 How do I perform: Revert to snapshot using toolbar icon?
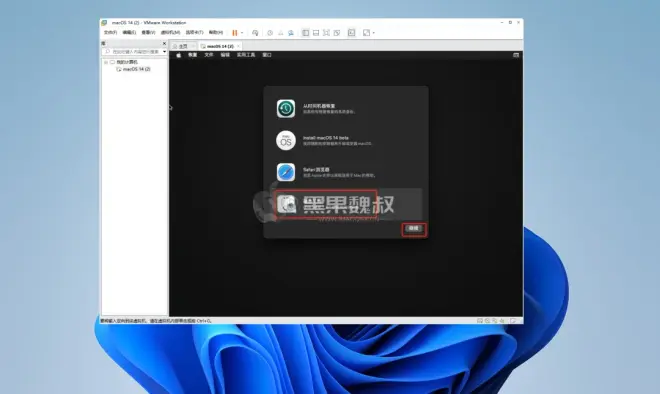pos(280,33)
